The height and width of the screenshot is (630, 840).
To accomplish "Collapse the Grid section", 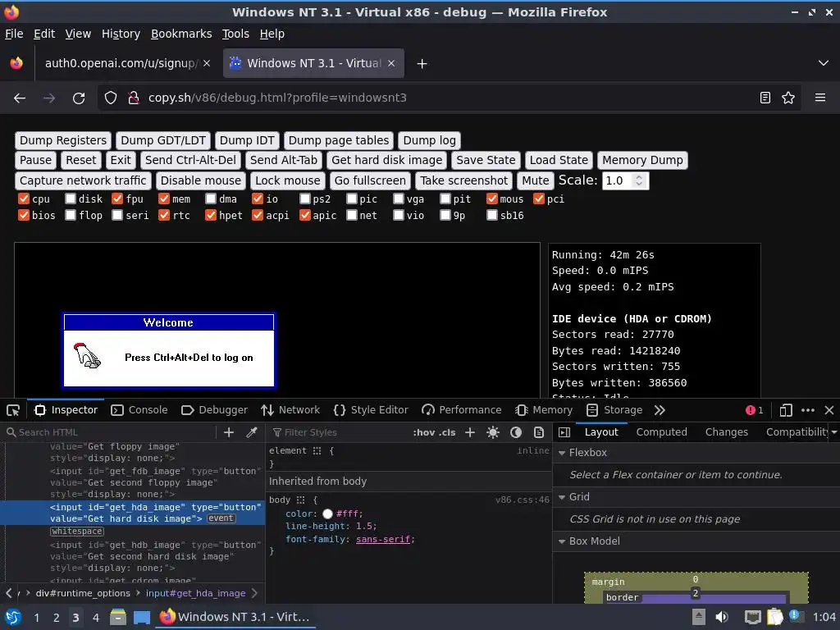I will pos(562,497).
